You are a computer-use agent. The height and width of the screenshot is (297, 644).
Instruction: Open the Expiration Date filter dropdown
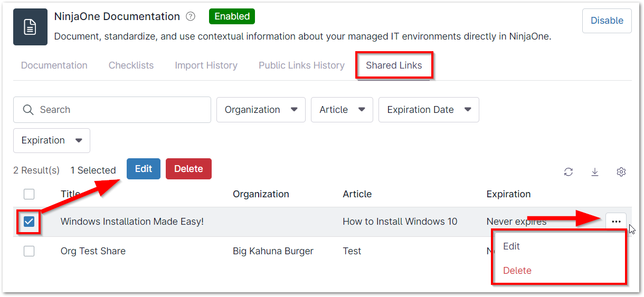pos(429,110)
